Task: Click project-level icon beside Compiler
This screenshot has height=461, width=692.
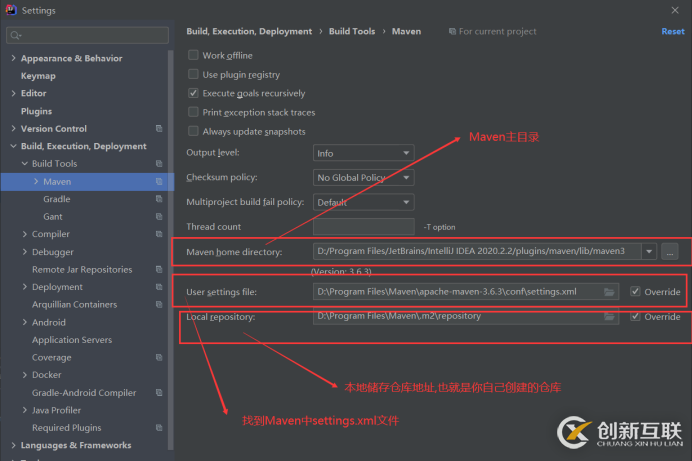Action: pyautogui.click(x=159, y=234)
